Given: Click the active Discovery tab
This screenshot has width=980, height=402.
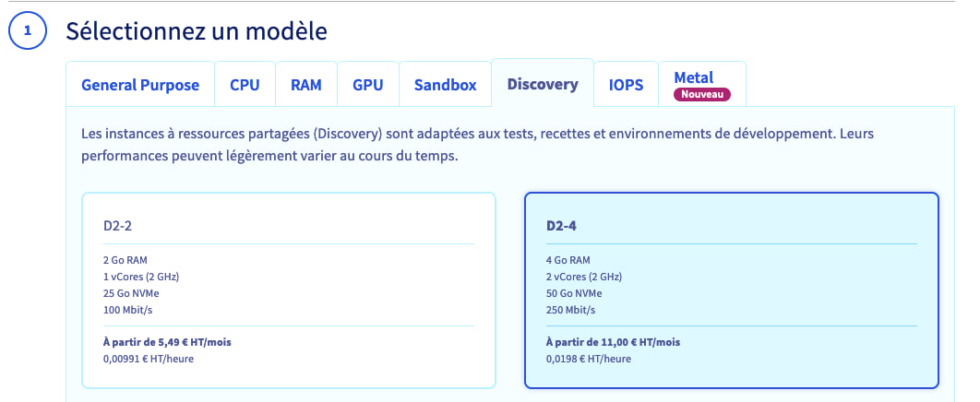Looking at the screenshot, I should point(543,84).
